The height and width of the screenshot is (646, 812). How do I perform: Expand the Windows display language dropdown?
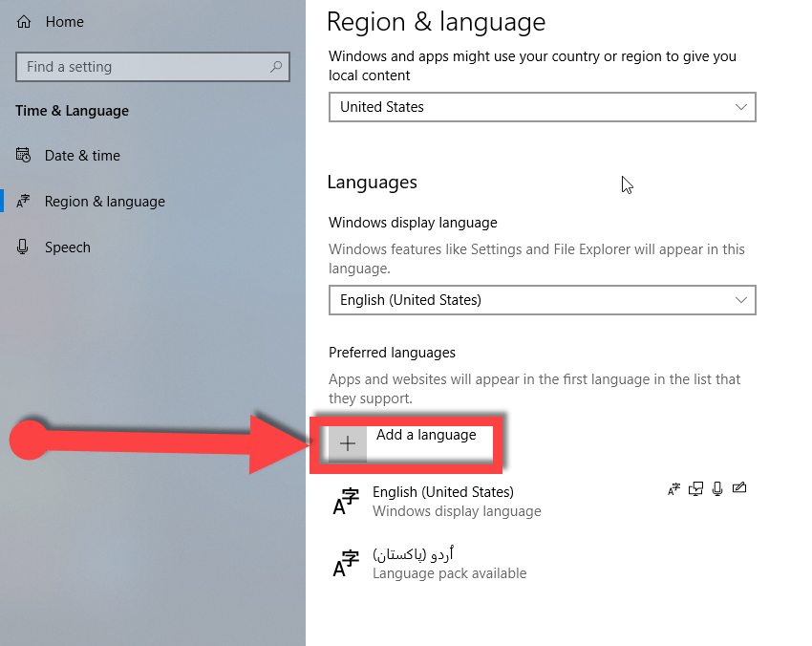[x=542, y=300]
